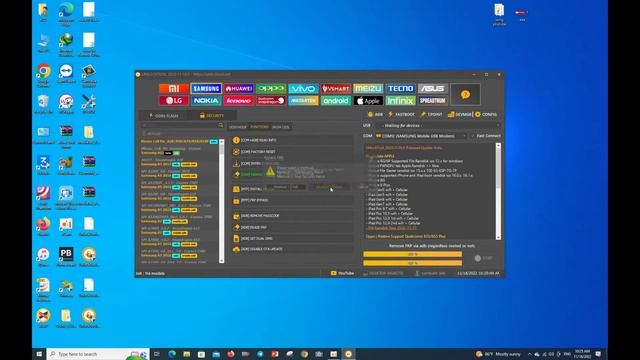640x360 pixels.
Task: Run the COM Read Info function
Action: 292,140
